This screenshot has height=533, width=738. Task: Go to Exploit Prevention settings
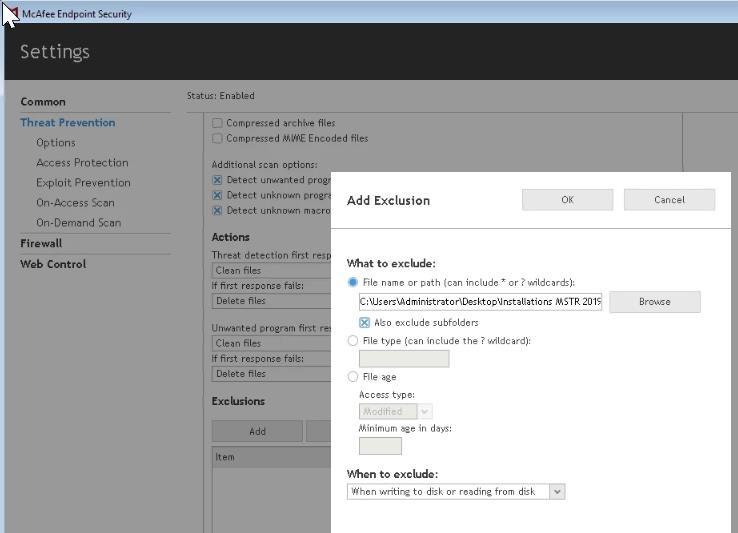(83, 183)
